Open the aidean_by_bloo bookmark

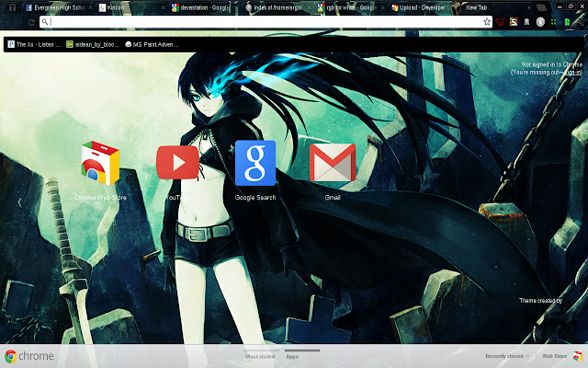pyautogui.click(x=93, y=44)
